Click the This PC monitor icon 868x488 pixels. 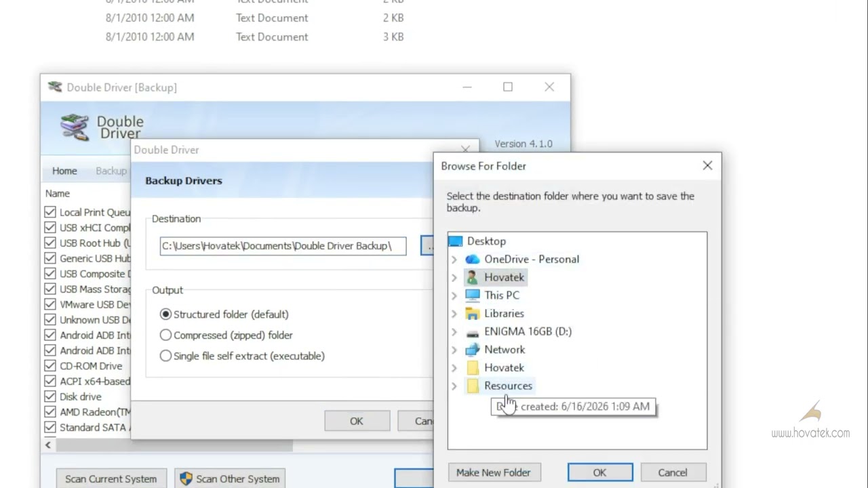[x=473, y=296]
